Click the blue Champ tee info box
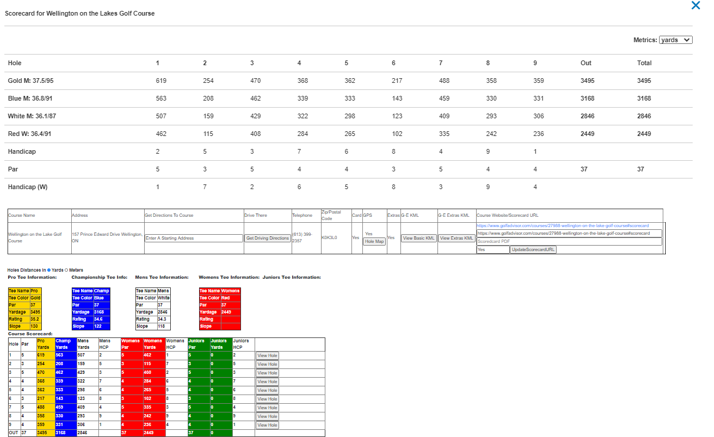Screen dimensions: 714x437 coord(91,309)
